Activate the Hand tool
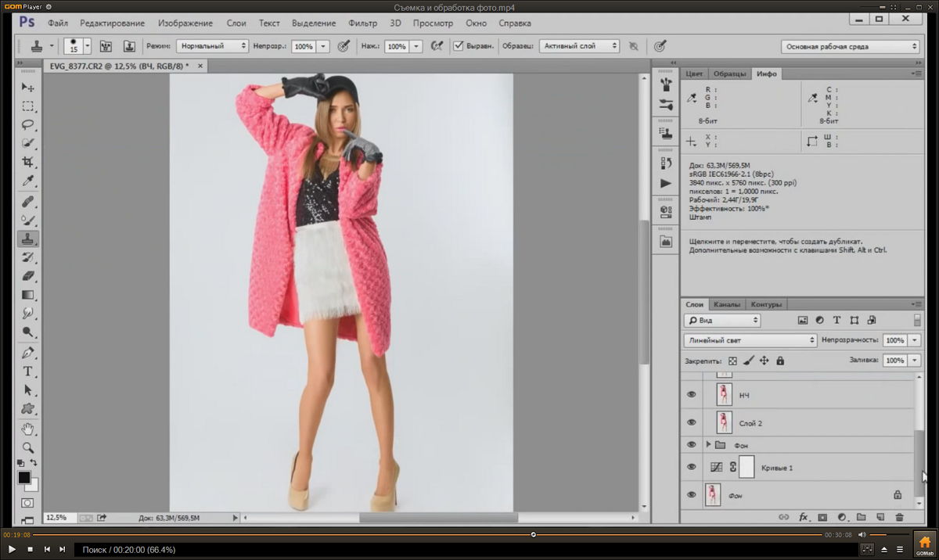This screenshot has width=939, height=560. click(x=28, y=429)
